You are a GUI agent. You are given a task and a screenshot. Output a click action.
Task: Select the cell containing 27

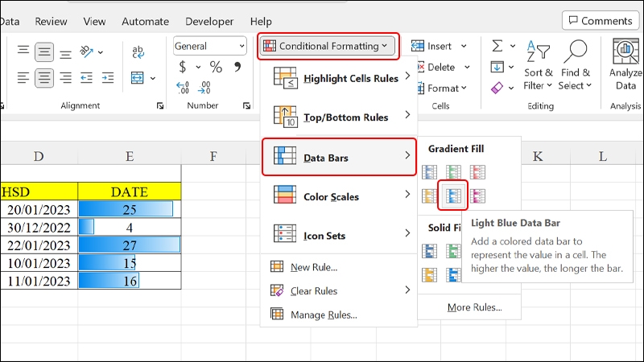tap(130, 245)
